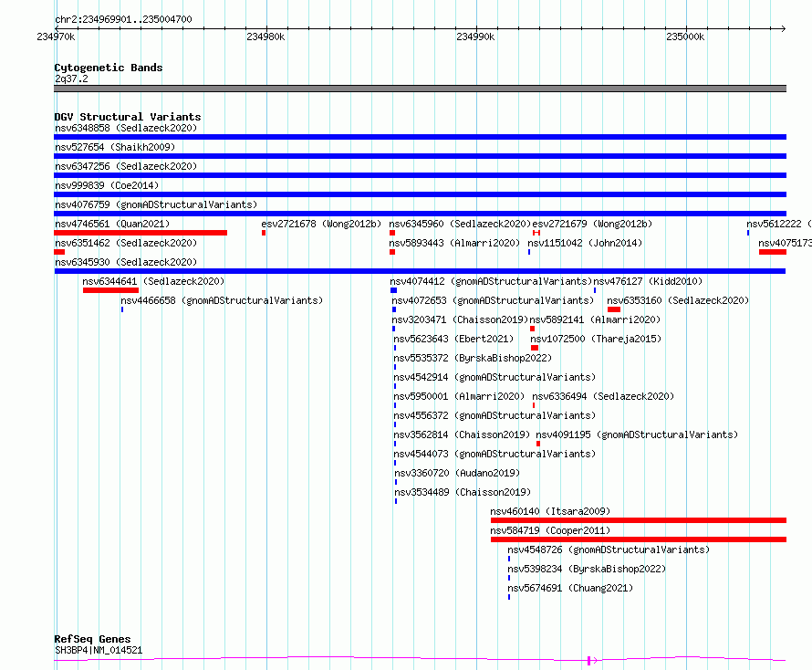Viewport: 812px width, 670px height.
Task: Open nsv4072653 (gnomADStructuralVariants) variant
Action: [493, 300]
